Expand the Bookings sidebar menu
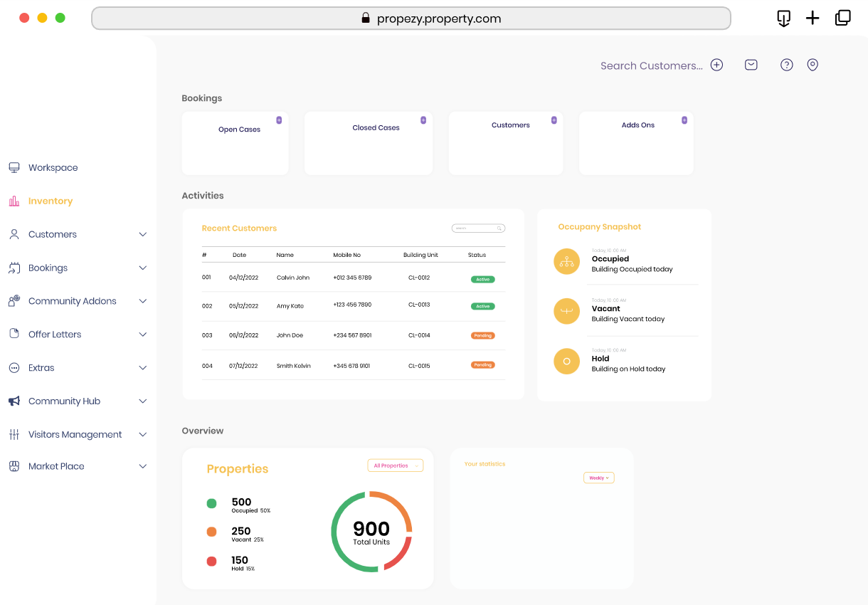The image size is (868, 605). click(142, 268)
